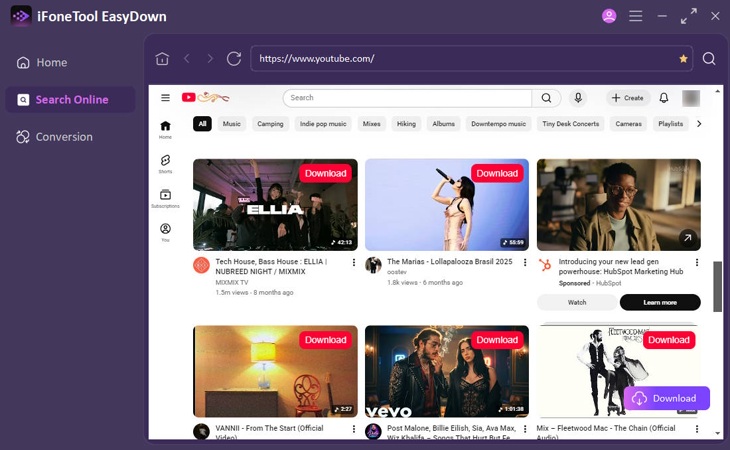Open options for Post Malone mix video
The width and height of the screenshot is (730, 450).
pos(525,429)
